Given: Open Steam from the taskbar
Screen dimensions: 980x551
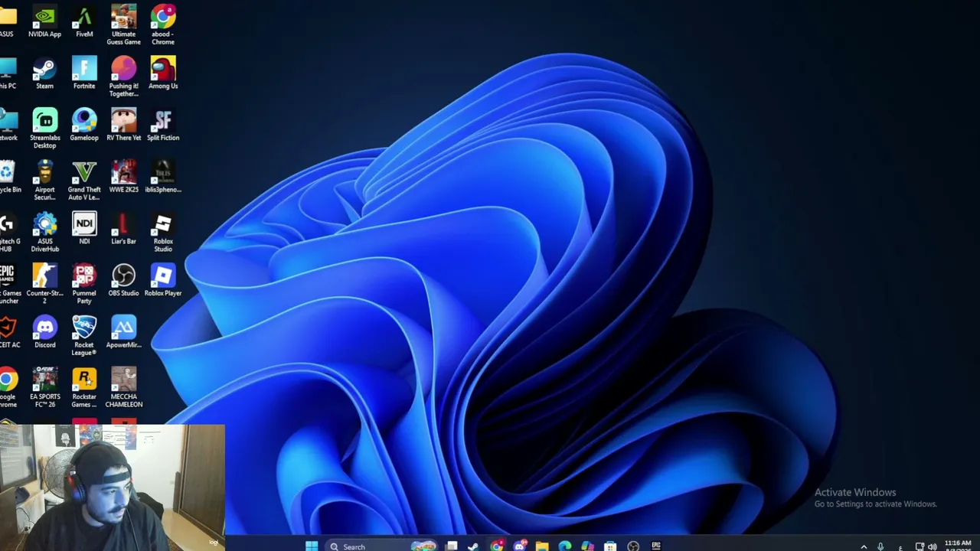Looking at the screenshot, I should tap(473, 546).
